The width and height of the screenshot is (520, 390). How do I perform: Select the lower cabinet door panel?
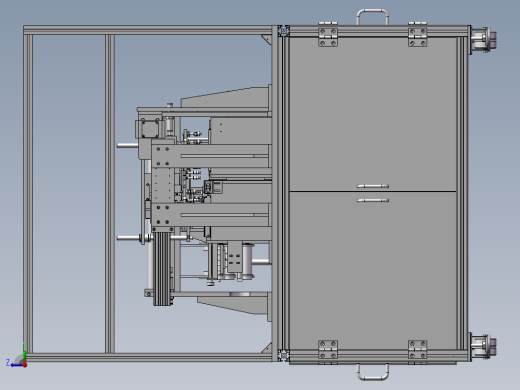(x=373, y=271)
